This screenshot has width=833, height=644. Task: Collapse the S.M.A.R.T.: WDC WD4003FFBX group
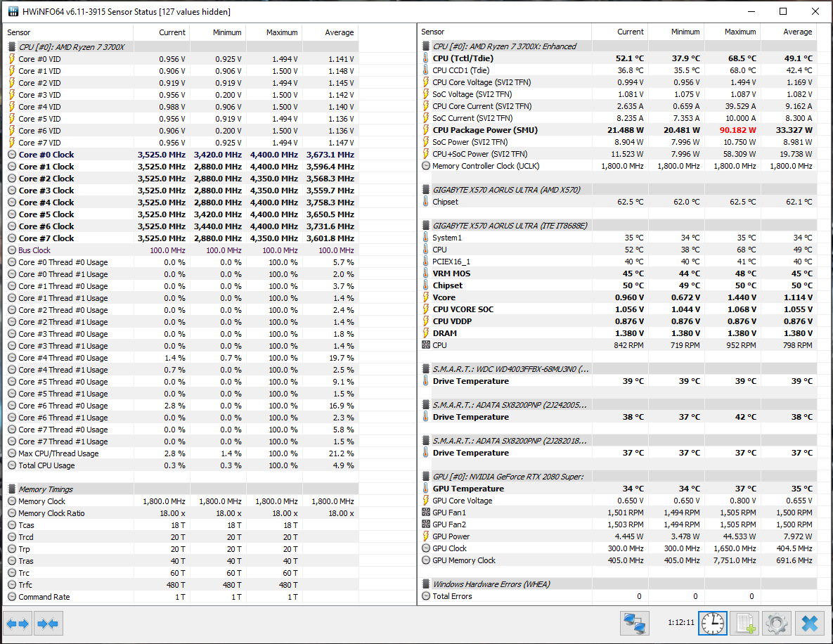click(x=425, y=369)
